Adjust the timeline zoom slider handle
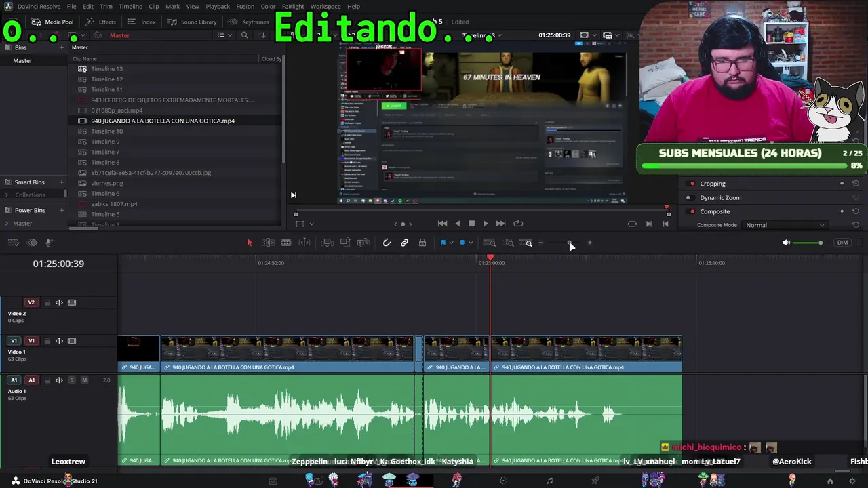Viewport: 868px width, 488px height. click(x=570, y=243)
